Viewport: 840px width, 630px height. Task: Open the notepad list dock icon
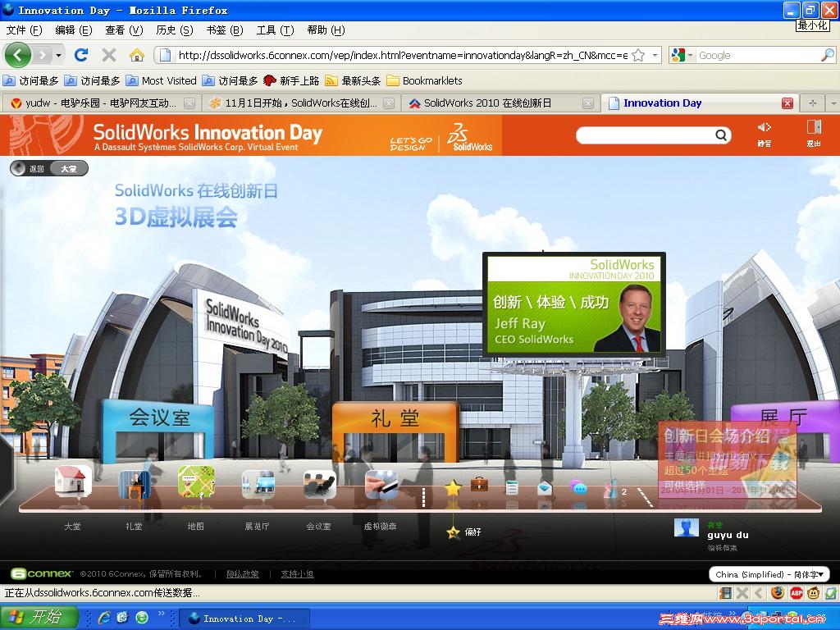coord(512,487)
